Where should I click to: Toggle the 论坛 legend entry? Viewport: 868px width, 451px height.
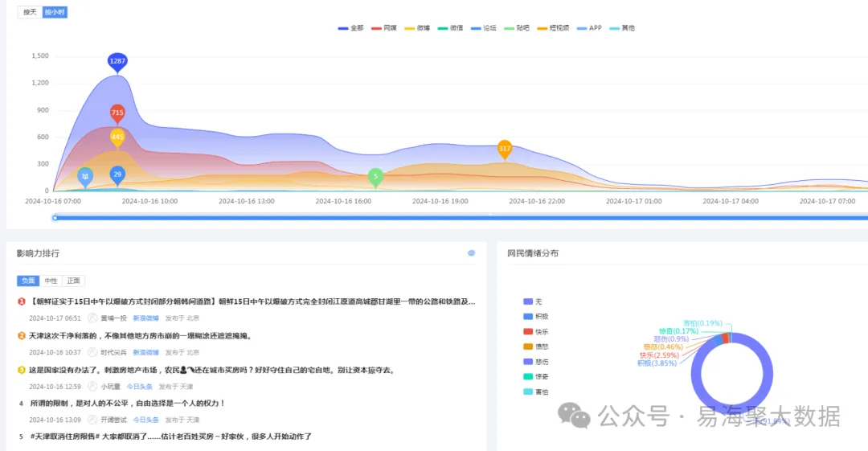tap(484, 27)
